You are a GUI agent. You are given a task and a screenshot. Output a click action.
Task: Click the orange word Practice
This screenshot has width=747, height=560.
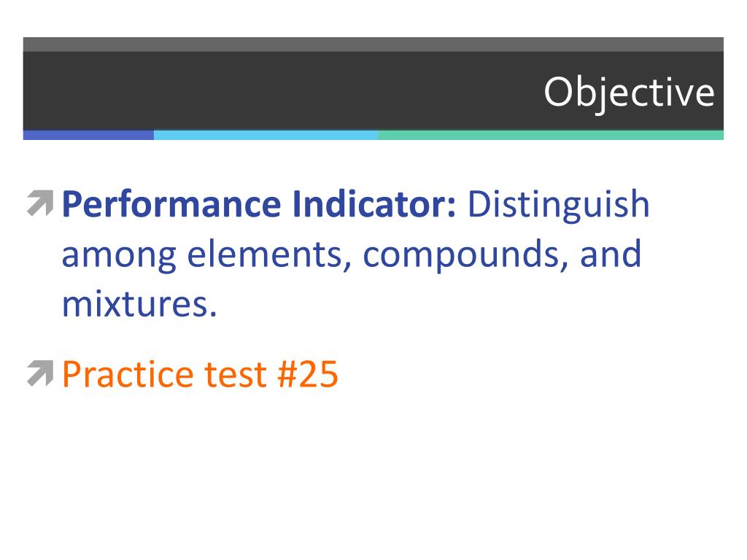point(128,374)
